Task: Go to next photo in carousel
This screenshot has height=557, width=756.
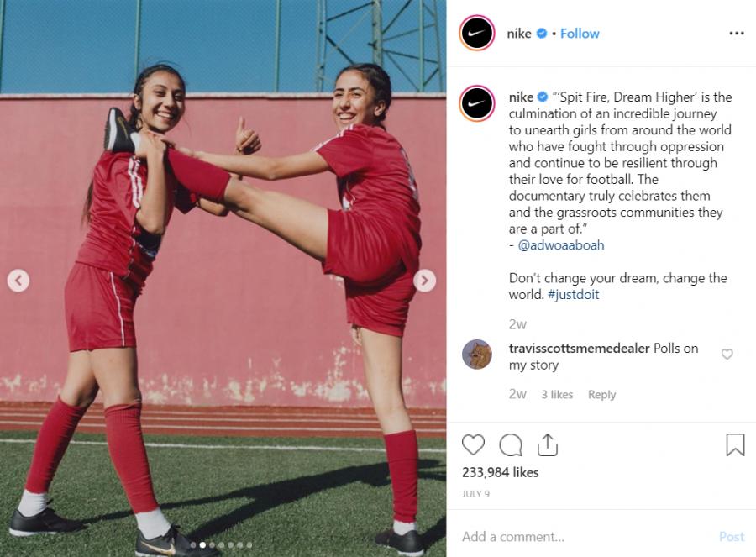Action: (x=424, y=281)
